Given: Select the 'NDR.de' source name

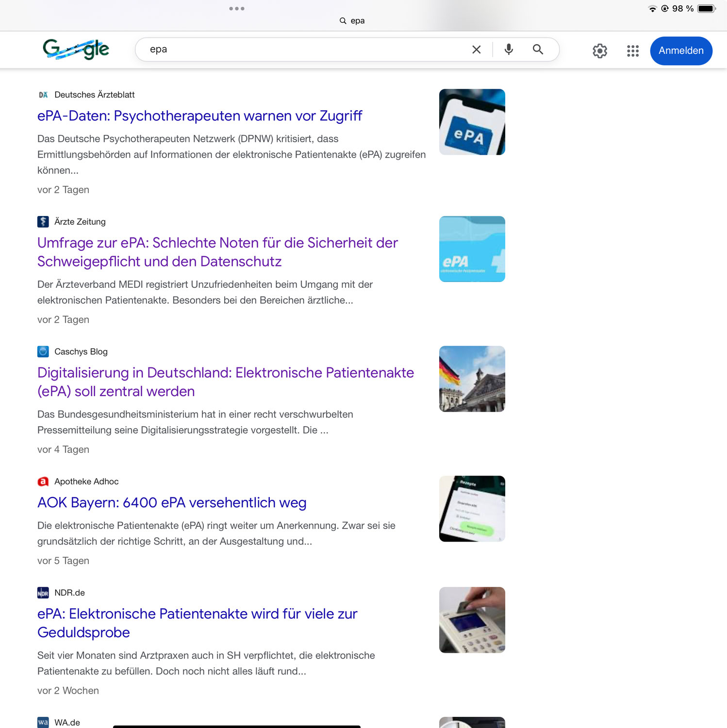Looking at the screenshot, I should tap(69, 593).
